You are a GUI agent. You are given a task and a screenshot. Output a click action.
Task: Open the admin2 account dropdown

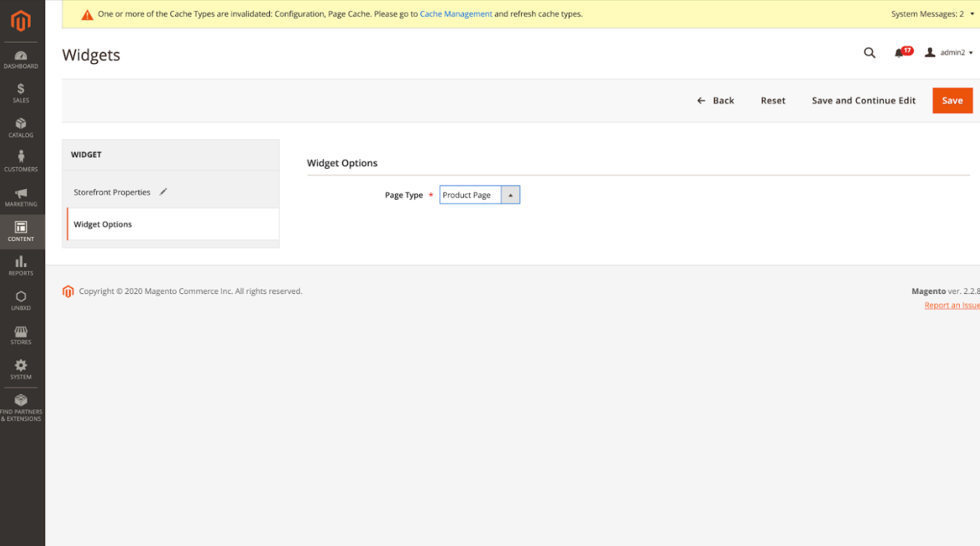click(x=949, y=53)
